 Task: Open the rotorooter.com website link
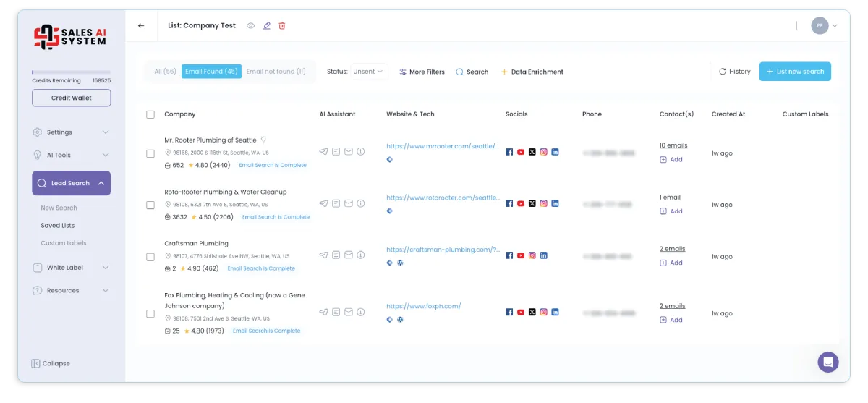[x=443, y=198]
